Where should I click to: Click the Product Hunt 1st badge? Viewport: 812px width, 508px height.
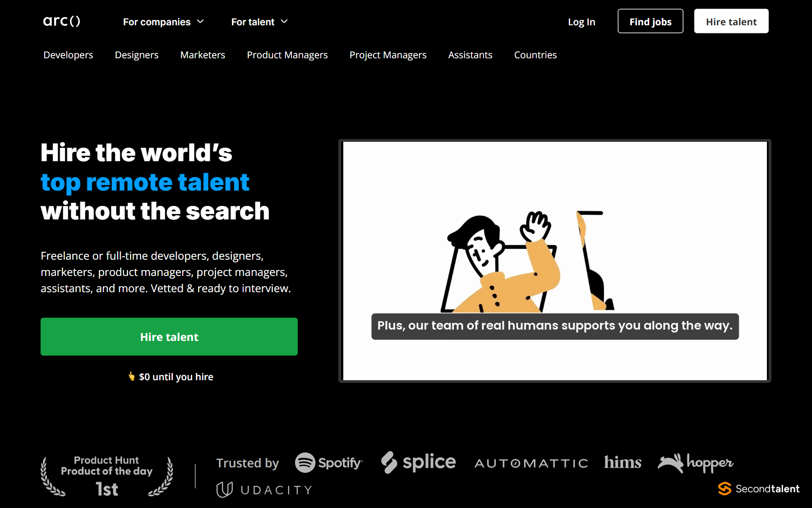coord(107,476)
